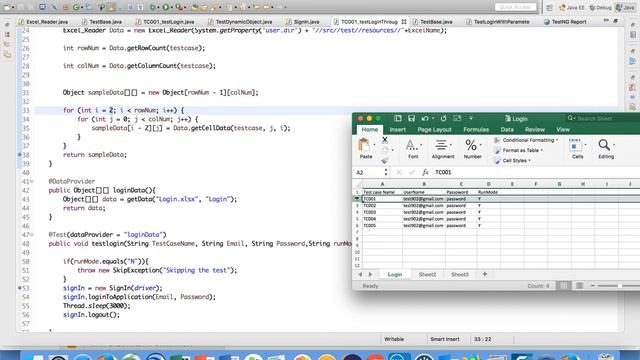Select column D header in Excel

point(488,184)
